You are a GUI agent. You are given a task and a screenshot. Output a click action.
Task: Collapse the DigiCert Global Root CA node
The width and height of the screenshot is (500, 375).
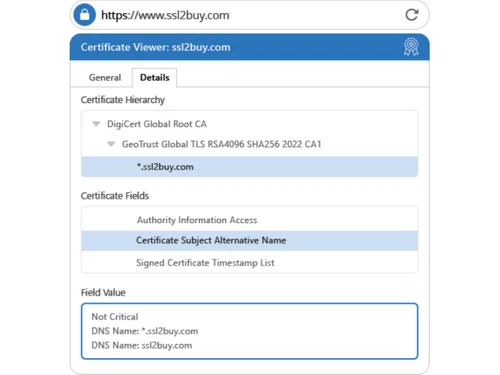[96, 124]
